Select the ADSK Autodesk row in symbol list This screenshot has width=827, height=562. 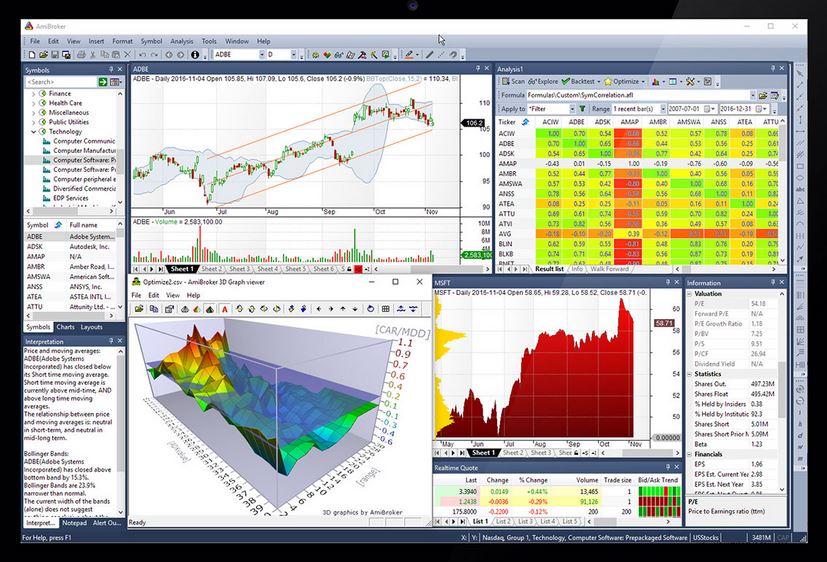(x=70, y=247)
